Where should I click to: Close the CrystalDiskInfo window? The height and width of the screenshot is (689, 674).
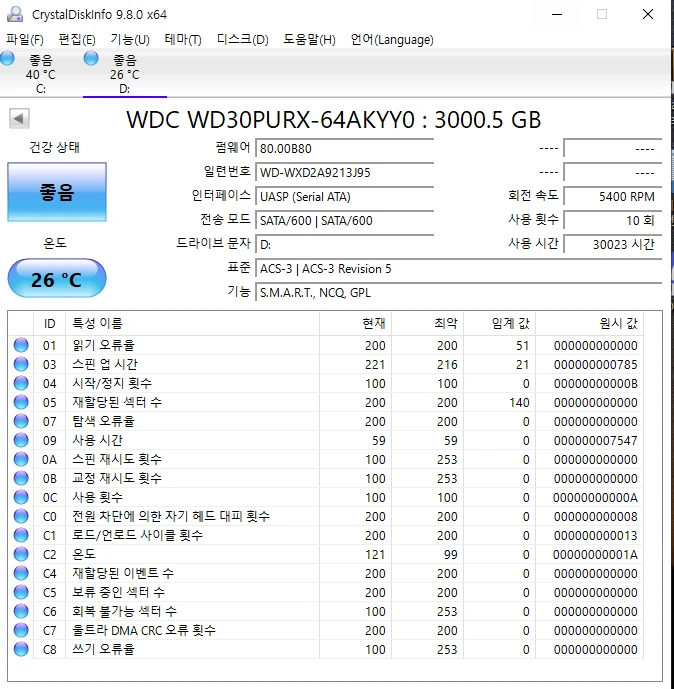tap(648, 14)
